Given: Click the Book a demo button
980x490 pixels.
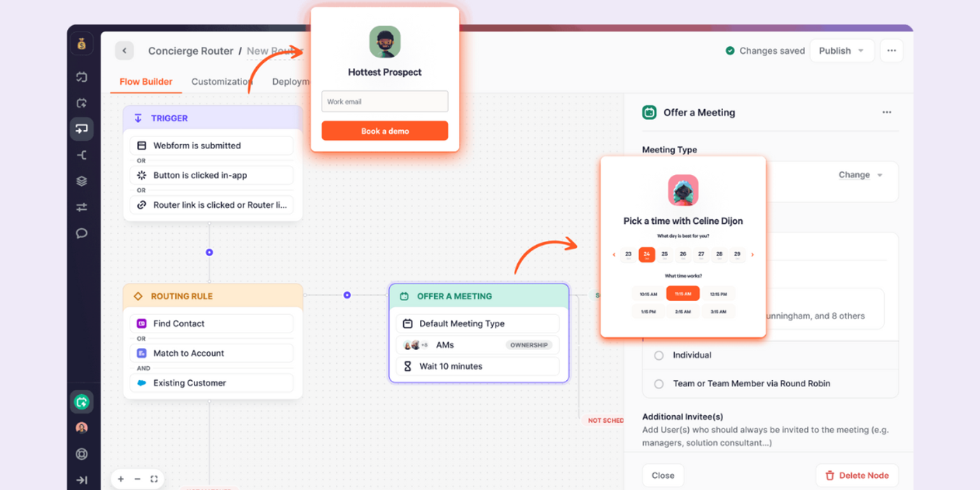Looking at the screenshot, I should pyautogui.click(x=384, y=130).
